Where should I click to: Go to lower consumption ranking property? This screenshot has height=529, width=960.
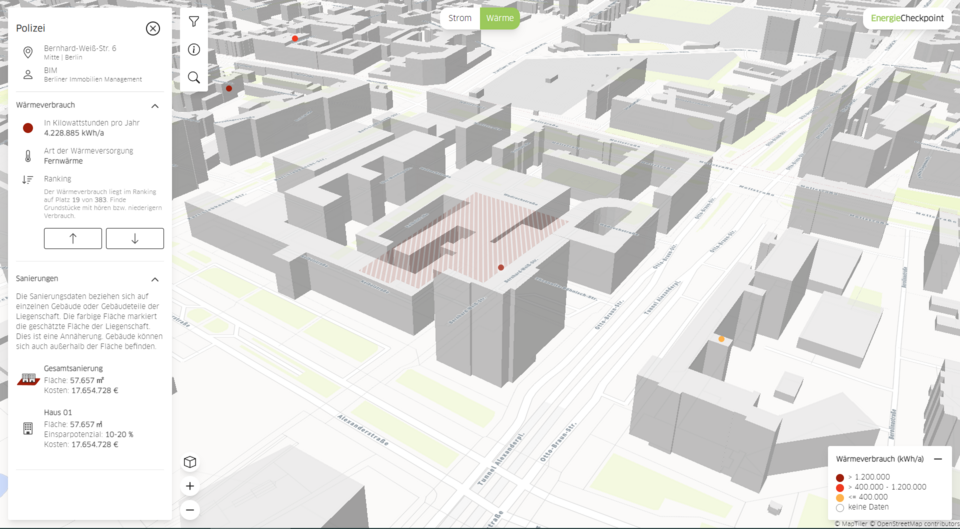click(135, 239)
